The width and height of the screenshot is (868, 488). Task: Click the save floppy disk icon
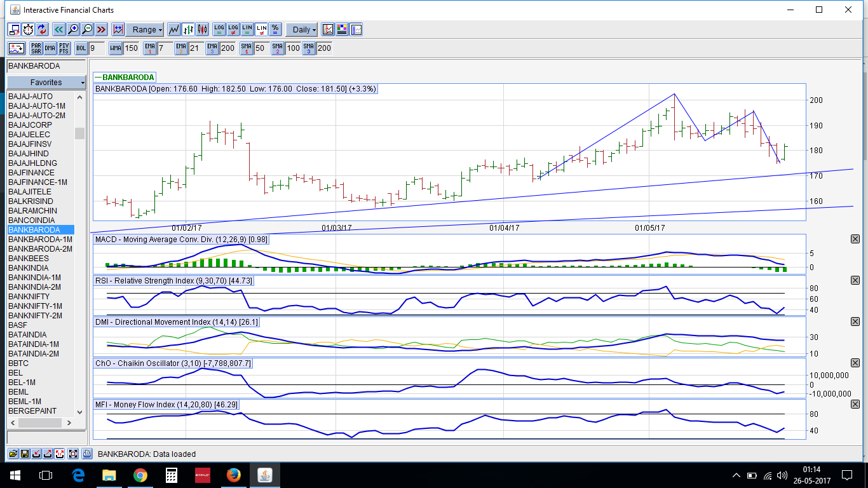coord(25,454)
